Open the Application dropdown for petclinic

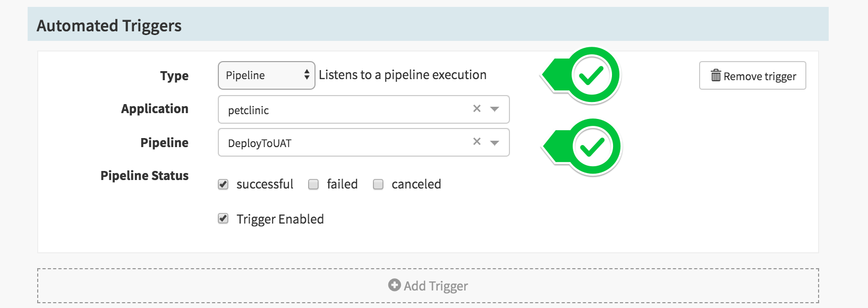coord(345,109)
